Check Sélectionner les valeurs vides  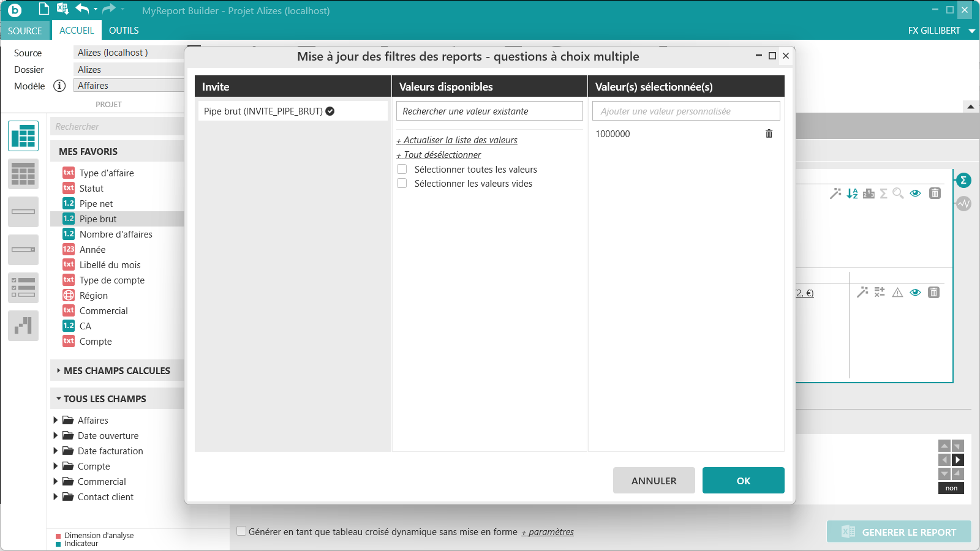click(402, 184)
